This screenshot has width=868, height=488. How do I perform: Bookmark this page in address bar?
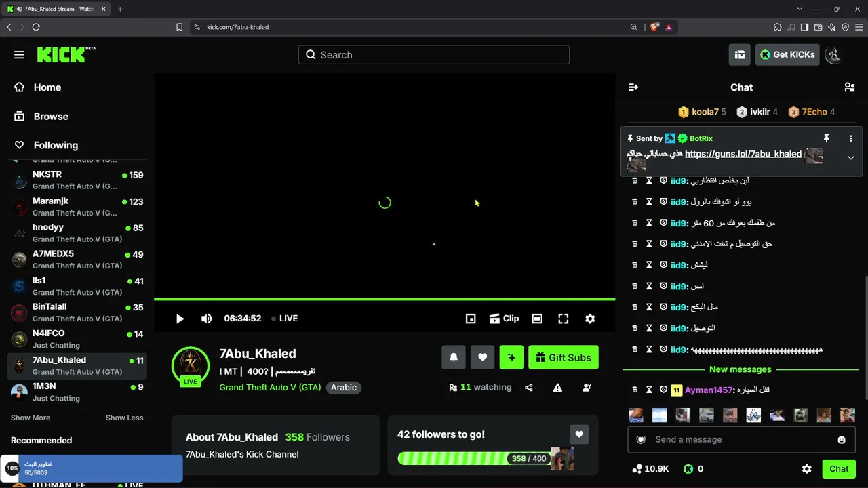click(179, 27)
